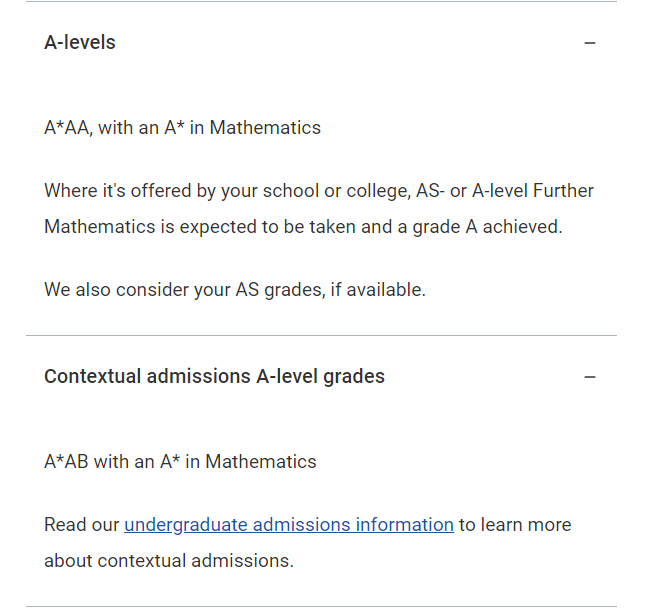Click the words 'grade A achieved'
Viewport: 646px width, 611px height.
pos(487,227)
